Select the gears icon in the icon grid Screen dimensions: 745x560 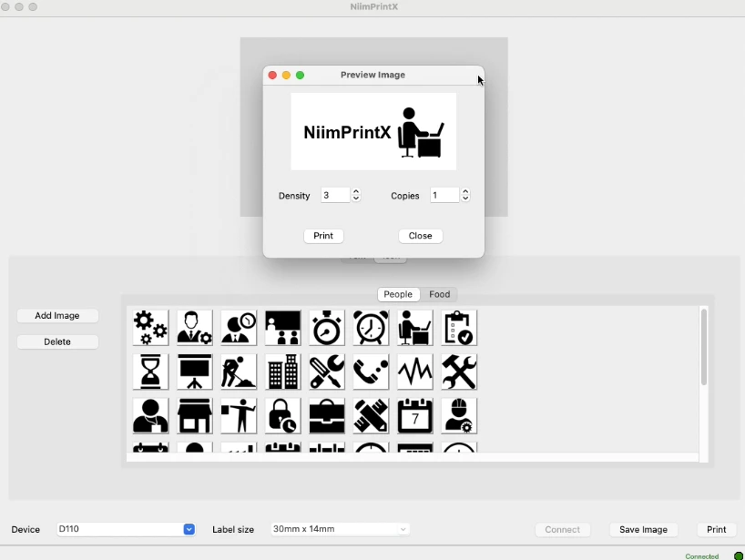coord(150,328)
